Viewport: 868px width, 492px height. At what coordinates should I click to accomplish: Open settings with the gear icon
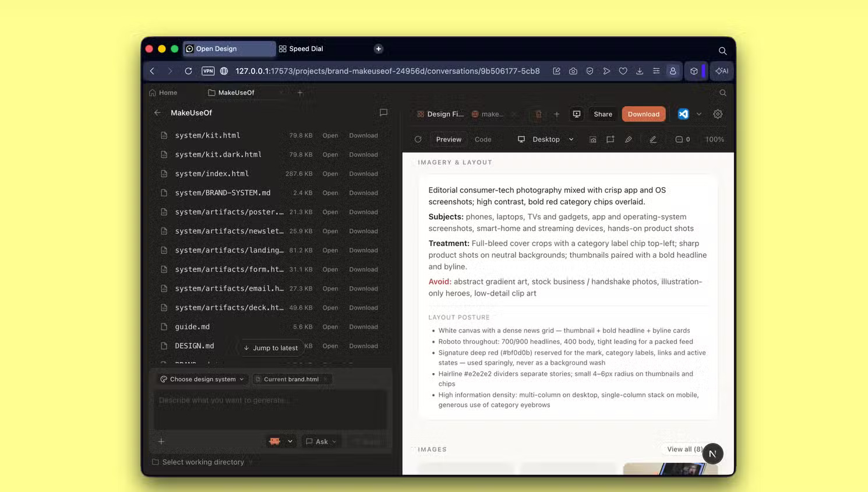coord(718,114)
